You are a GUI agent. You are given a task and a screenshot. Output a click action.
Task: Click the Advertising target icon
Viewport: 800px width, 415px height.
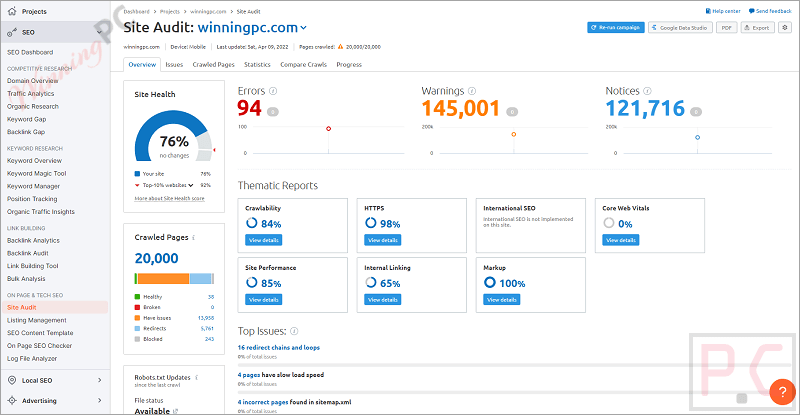click(12, 401)
